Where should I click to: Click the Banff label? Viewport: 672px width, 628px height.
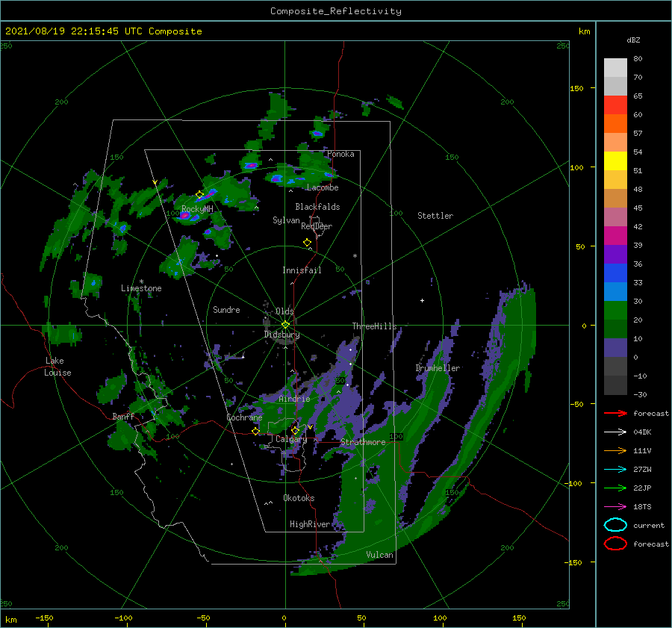pyautogui.click(x=123, y=417)
